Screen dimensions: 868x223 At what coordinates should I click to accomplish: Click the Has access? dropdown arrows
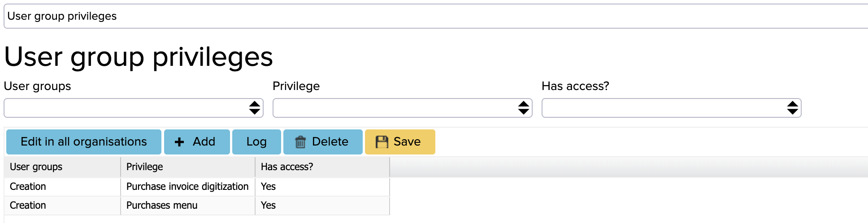pos(793,108)
